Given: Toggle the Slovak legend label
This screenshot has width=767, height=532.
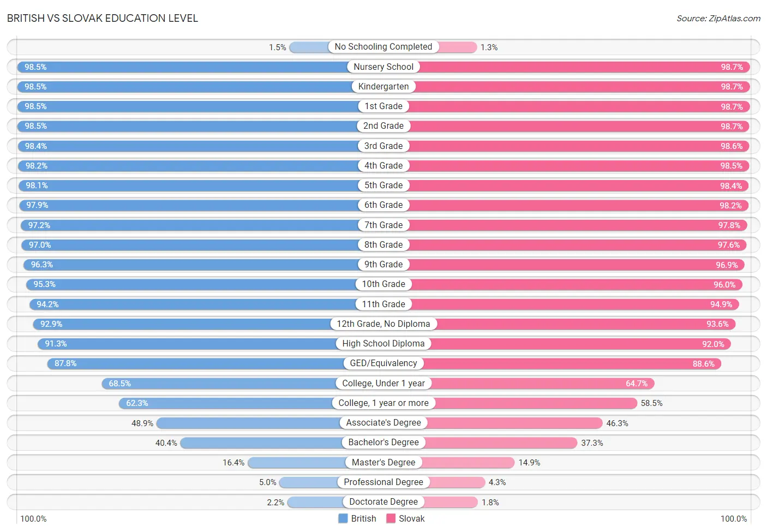Looking at the screenshot, I should [x=411, y=518].
